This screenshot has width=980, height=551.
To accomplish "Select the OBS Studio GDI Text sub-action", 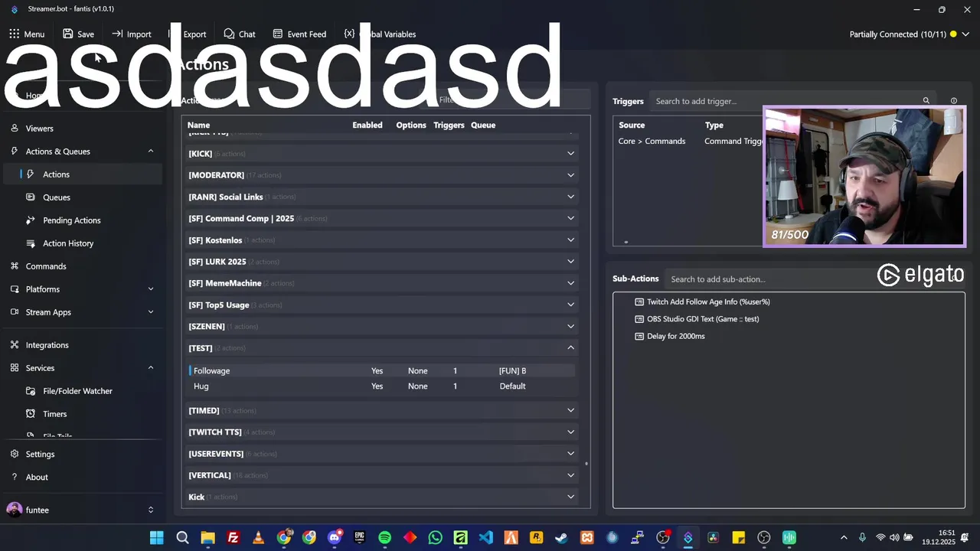I will point(703,319).
